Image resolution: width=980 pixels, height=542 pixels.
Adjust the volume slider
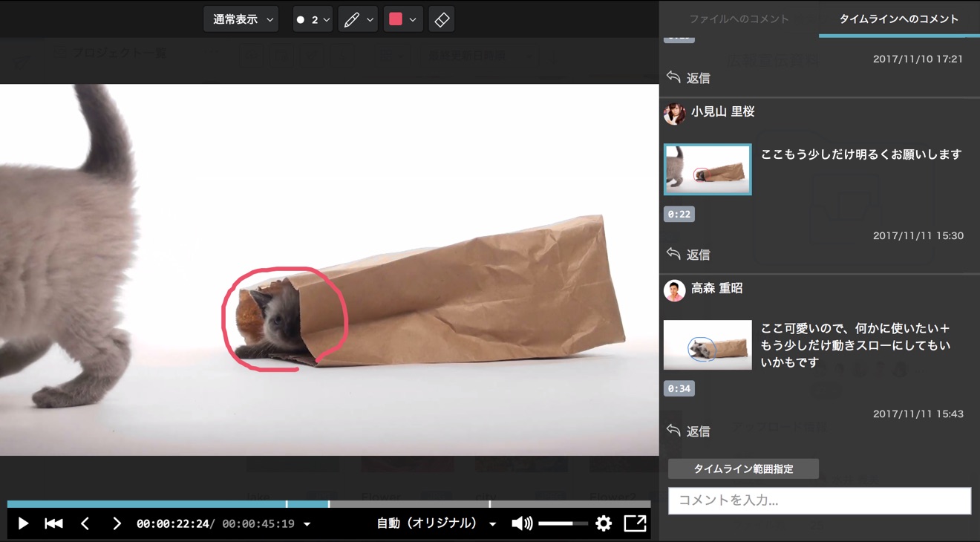563,523
